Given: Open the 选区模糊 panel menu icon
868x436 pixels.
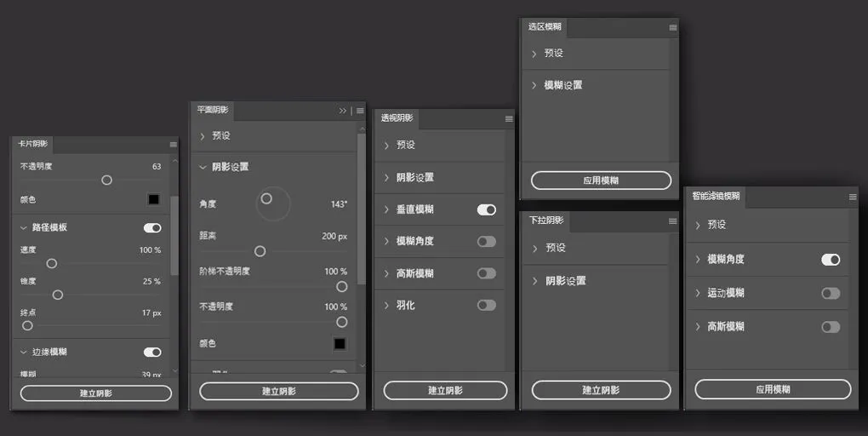Looking at the screenshot, I should pyautogui.click(x=672, y=27).
